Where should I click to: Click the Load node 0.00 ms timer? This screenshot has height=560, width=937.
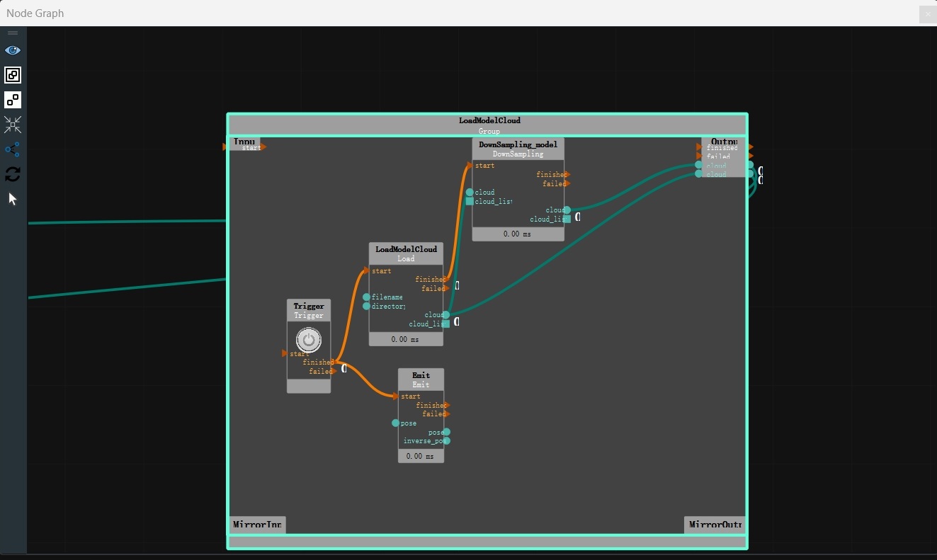[x=405, y=339]
